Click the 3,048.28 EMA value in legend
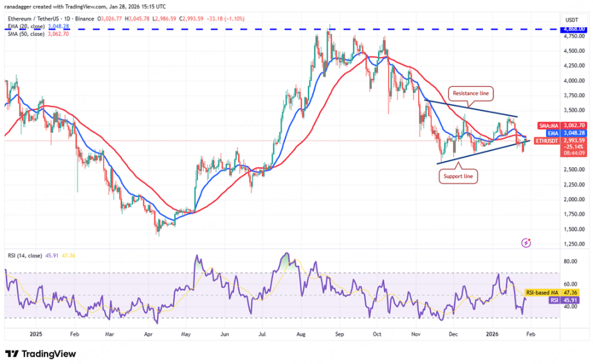Image resolution: width=593 pixels, height=364 pixels. coord(59,27)
